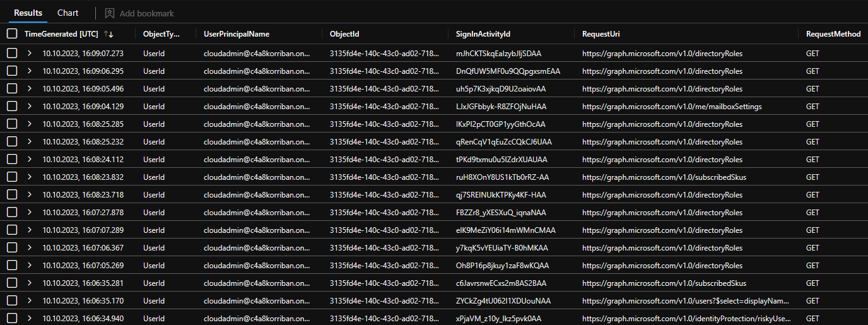The width and height of the screenshot is (868, 325).
Task: Select SignInActivityId mJhCKTSkqEalzybJljSDAA cell
Action: pyautogui.click(x=498, y=54)
